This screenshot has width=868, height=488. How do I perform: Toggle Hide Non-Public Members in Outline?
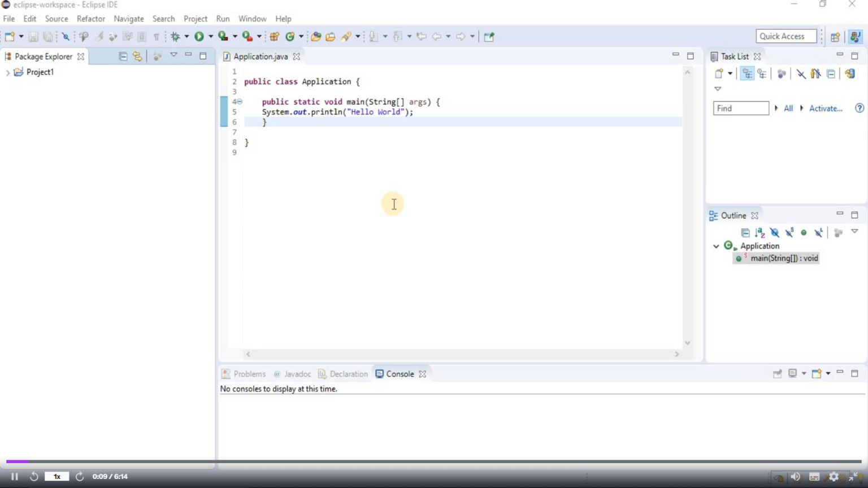point(804,233)
